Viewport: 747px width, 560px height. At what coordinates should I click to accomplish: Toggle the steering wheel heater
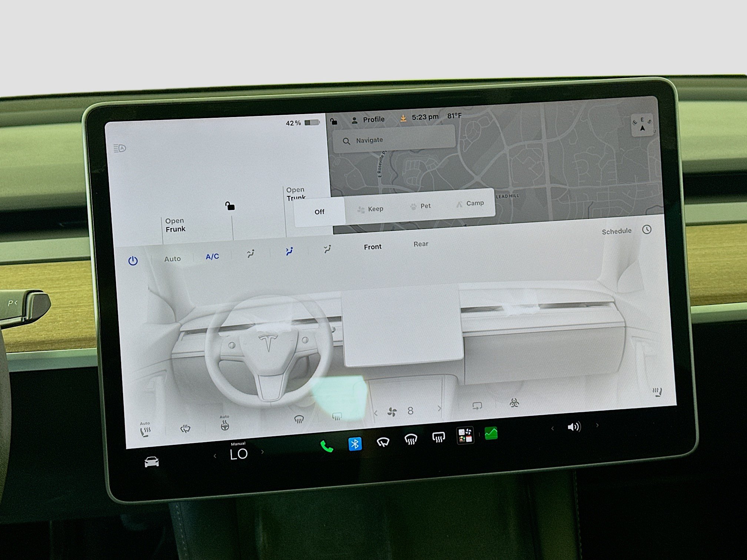pyautogui.click(x=225, y=423)
